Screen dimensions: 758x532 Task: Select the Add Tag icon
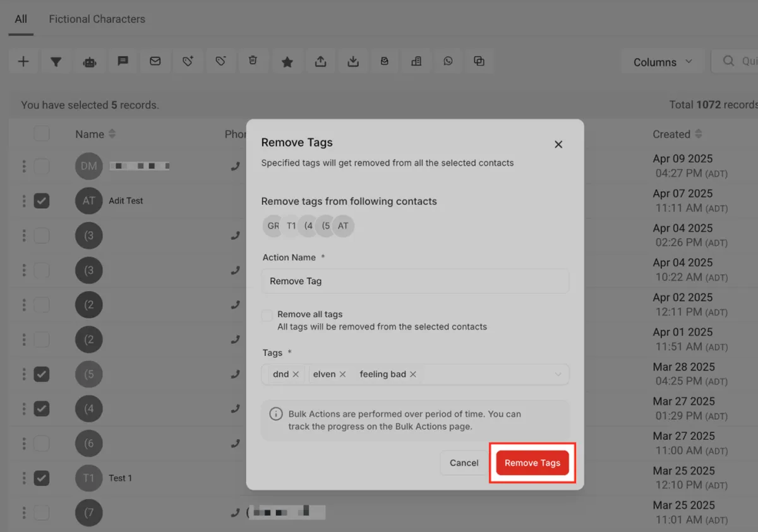click(x=188, y=61)
